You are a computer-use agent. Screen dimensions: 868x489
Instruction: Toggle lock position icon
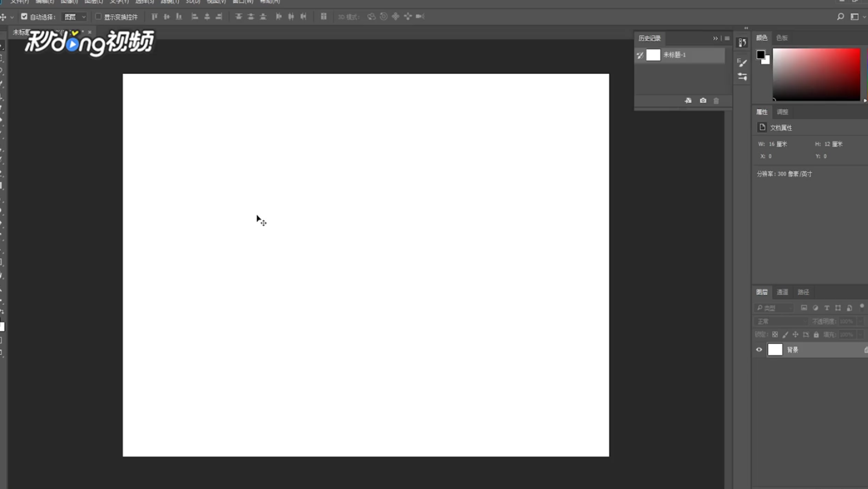795,335
